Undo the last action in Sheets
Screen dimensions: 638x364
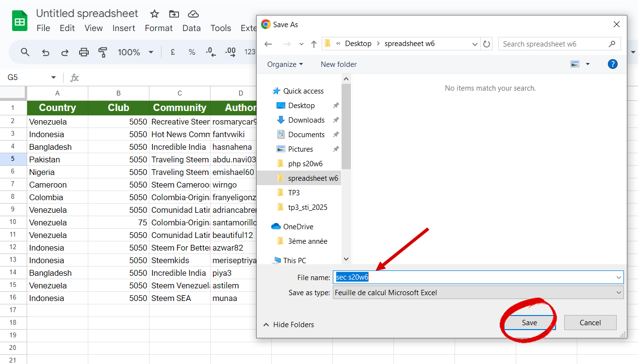tap(45, 52)
